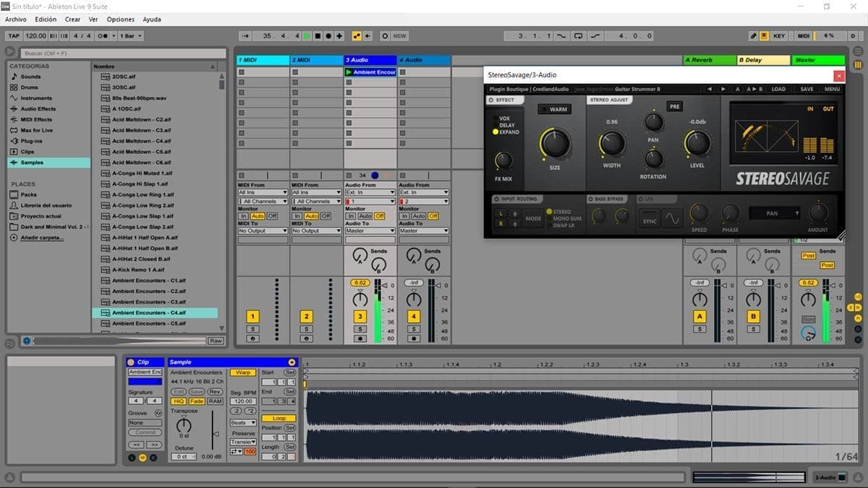Image resolution: width=868 pixels, height=488 pixels.
Task: Open the Ver menu
Action: point(93,20)
